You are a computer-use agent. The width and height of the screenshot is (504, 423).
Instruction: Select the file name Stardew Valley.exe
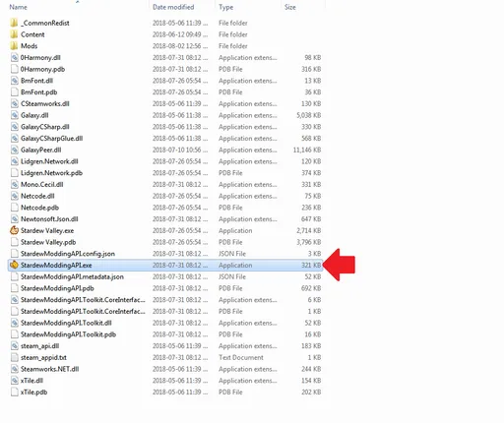pyautogui.click(x=47, y=230)
